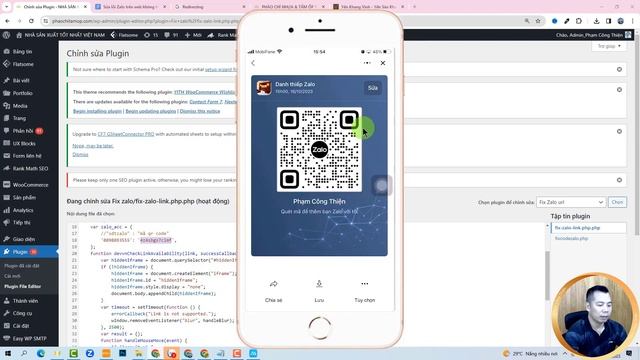640x360 pixels.
Task: Click the + Mới new content item
Action: (193, 35)
